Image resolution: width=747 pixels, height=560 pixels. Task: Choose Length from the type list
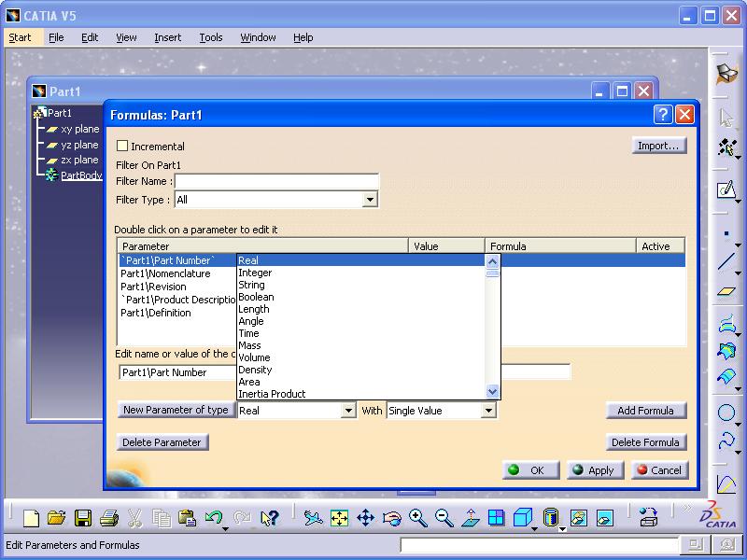[x=253, y=309]
